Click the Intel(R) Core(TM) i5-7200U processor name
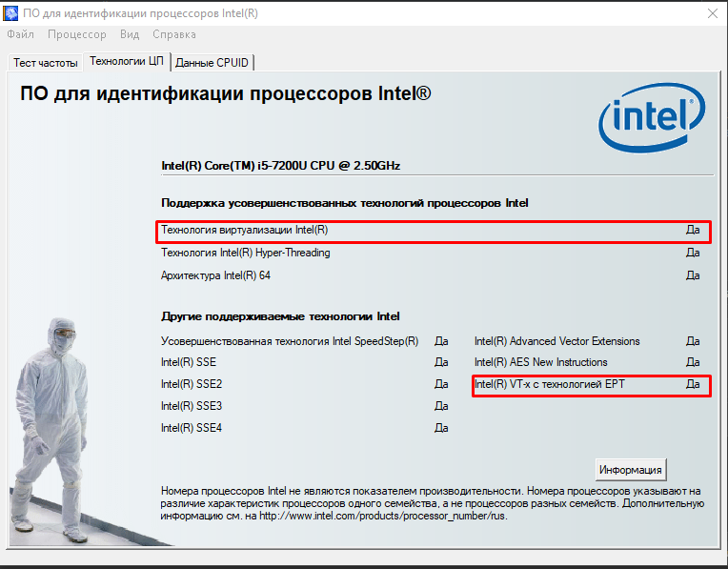The height and width of the screenshot is (569, 728). coord(280,166)
